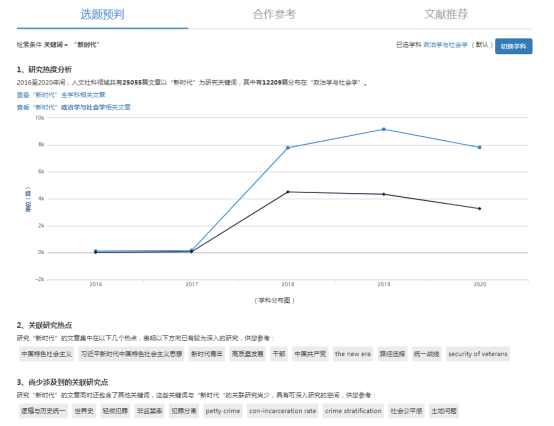
Task: Select the 'crime stratification' tag
Action: (x=353, y=411)
